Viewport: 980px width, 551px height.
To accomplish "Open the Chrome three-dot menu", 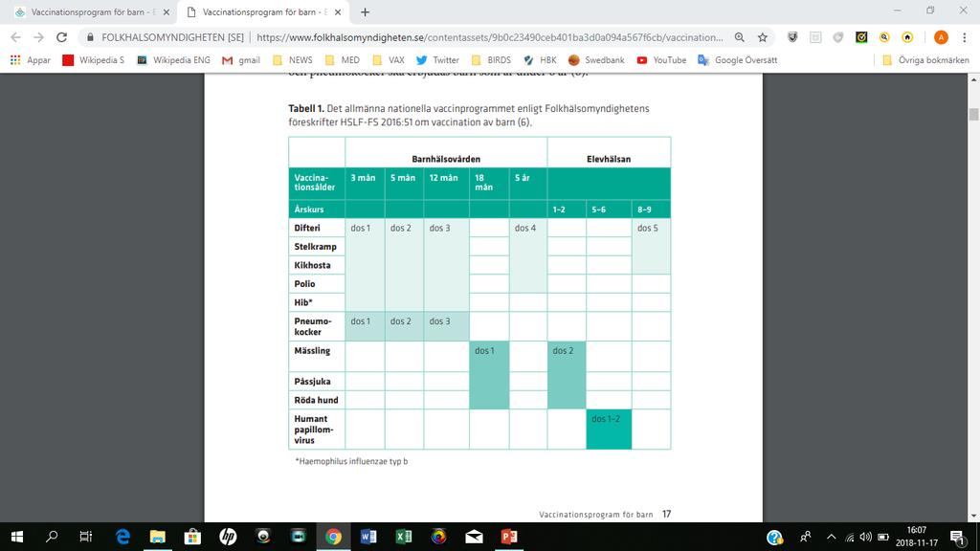I will coord(965,37).
